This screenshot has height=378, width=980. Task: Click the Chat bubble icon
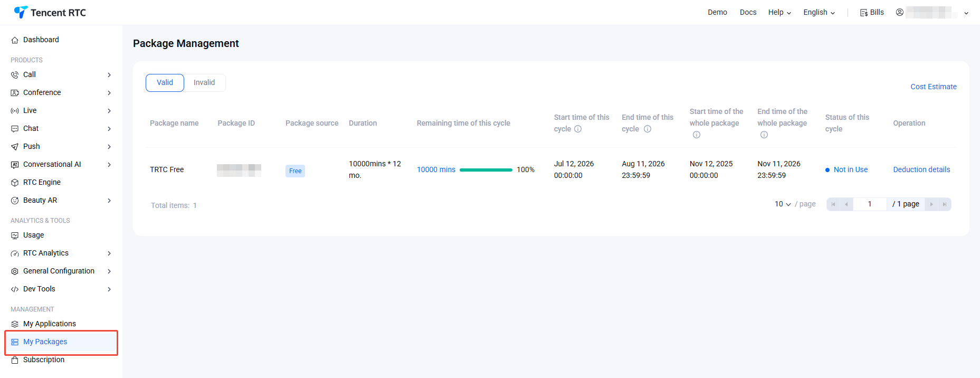15,129
